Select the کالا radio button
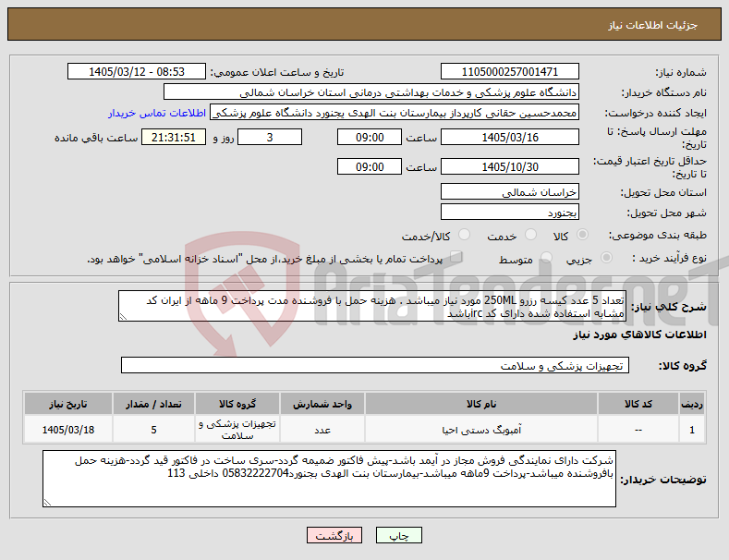729x560 pixels. click(582, 235)
